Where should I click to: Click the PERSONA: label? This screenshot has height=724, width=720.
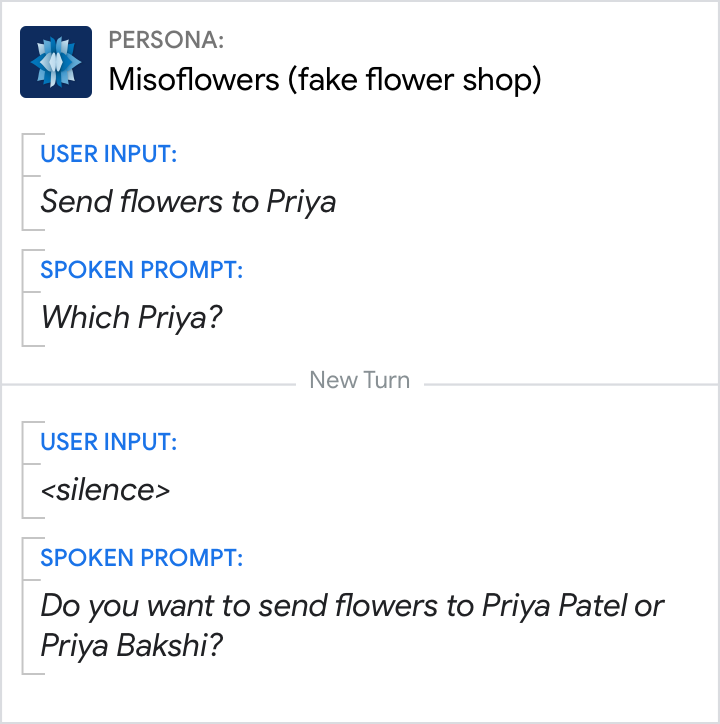(x=166, y=41)
